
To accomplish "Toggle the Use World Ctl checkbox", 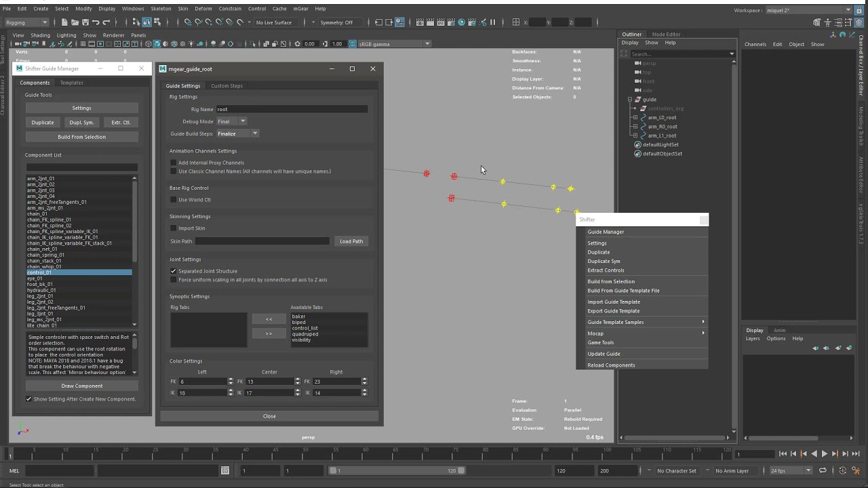I will 173,200.
